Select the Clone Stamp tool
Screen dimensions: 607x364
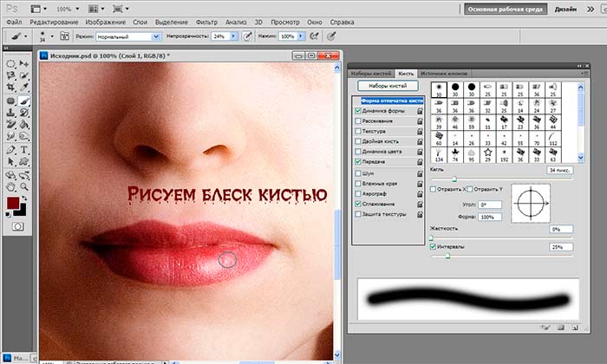10,113
